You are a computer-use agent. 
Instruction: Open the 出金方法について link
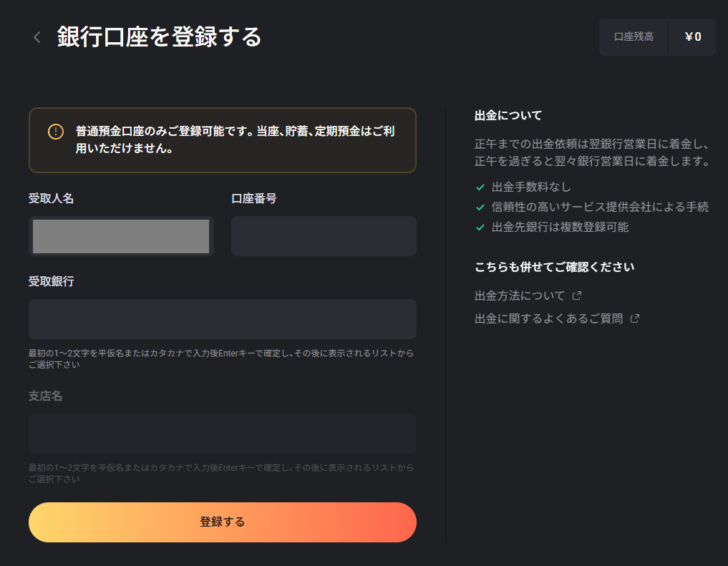pyautogui.click(x=520, y=296)
